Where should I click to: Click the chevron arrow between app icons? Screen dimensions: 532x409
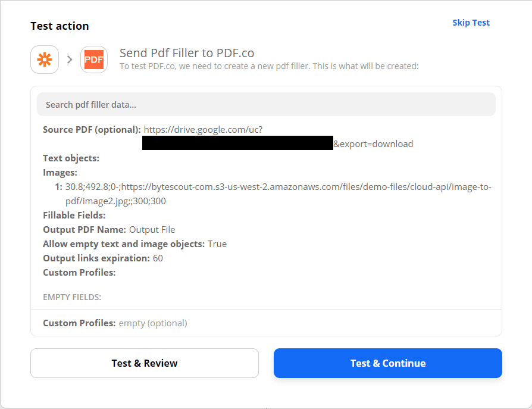pyautogui.click(x=70, y=60)
